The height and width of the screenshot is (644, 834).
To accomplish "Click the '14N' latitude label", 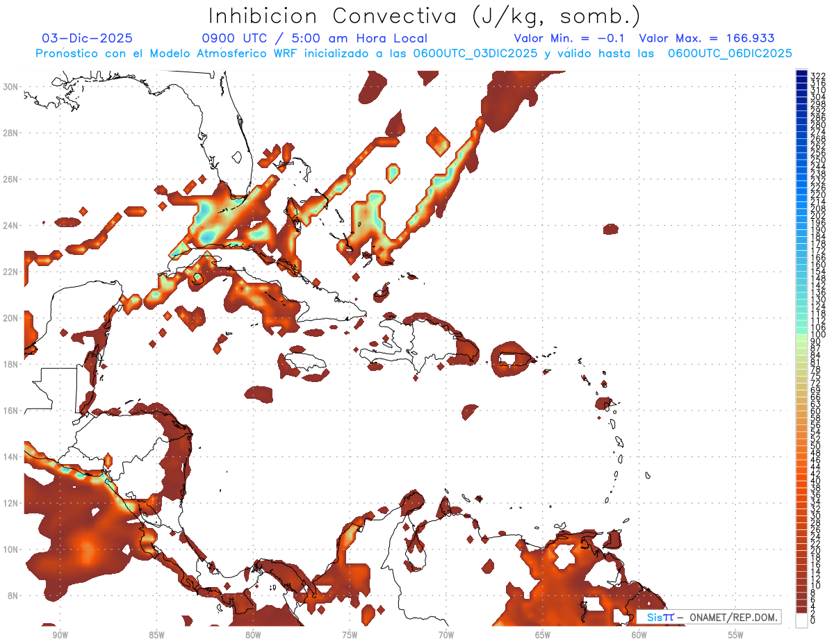I will [x=11, y=457].
